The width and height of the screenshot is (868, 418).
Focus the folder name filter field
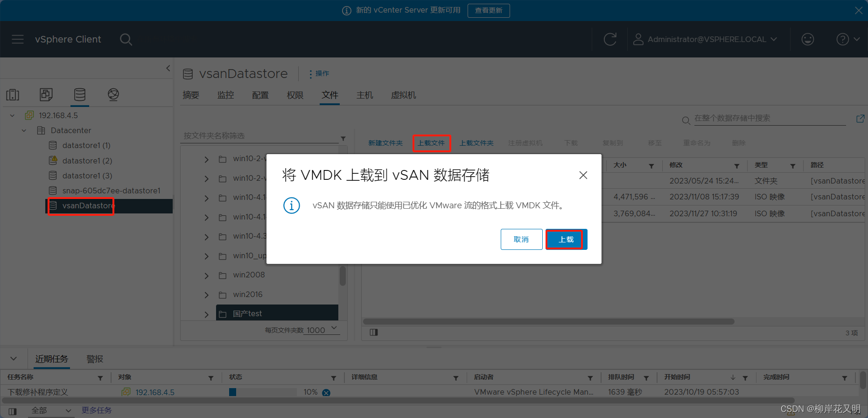[259, 136]
